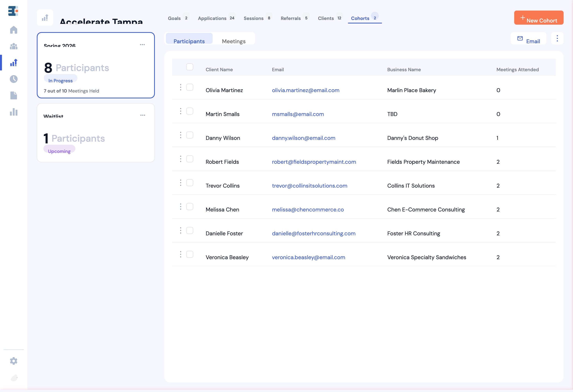This screenshot has height=392, width=573.
Task: Open the Waitlist card options menu
Action: 143,115
